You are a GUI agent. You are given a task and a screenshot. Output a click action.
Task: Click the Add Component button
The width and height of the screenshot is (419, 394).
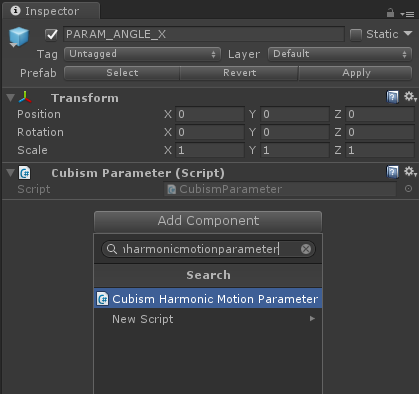208,221
